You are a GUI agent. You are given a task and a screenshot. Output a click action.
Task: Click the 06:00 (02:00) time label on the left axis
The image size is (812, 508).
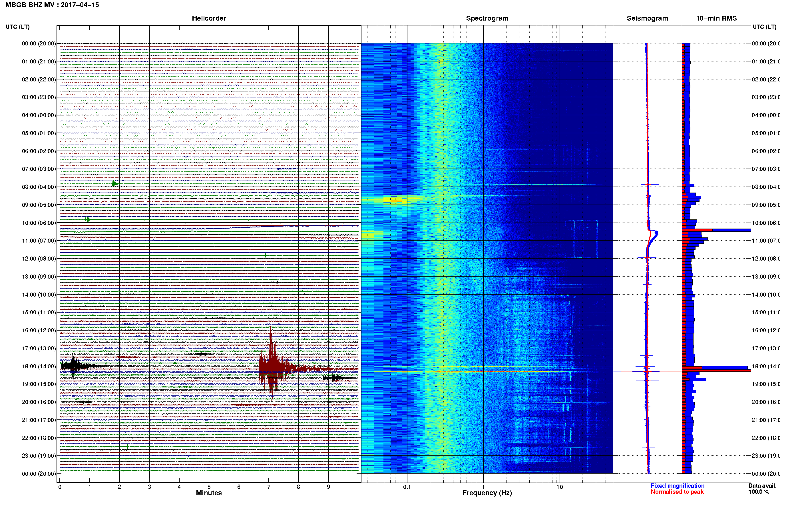click(39, 151)
